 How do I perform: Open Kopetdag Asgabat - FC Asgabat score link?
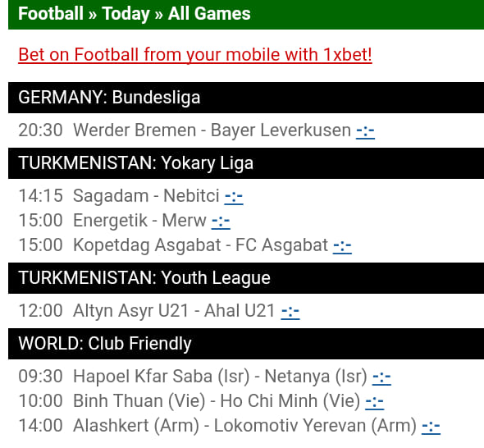pyautogui.click(x=342, y=246)
